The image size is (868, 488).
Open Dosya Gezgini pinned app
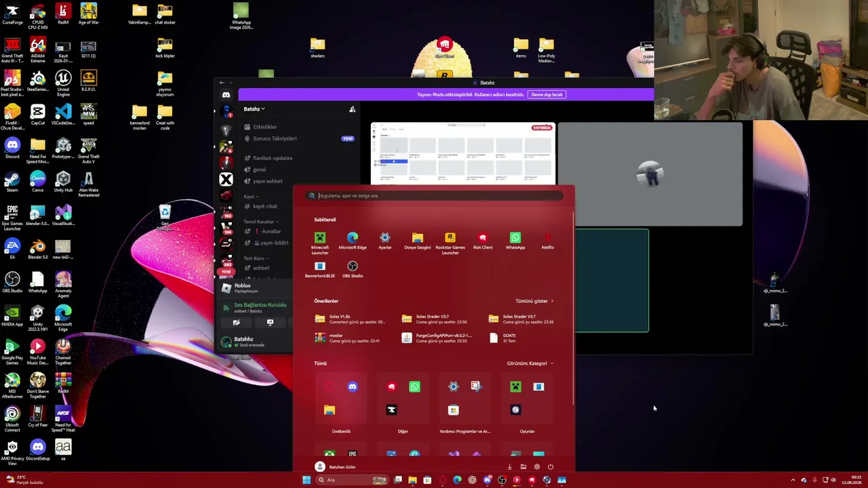coord(417,241)
